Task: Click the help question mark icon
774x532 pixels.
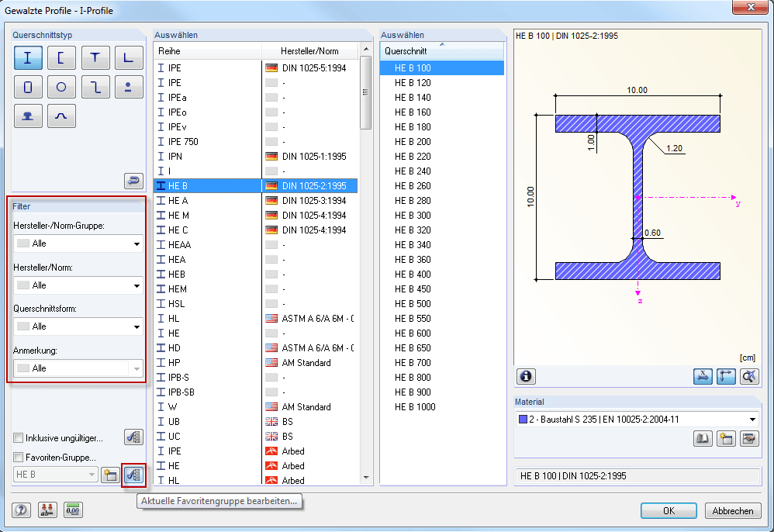Action: [x=21, y=510]
